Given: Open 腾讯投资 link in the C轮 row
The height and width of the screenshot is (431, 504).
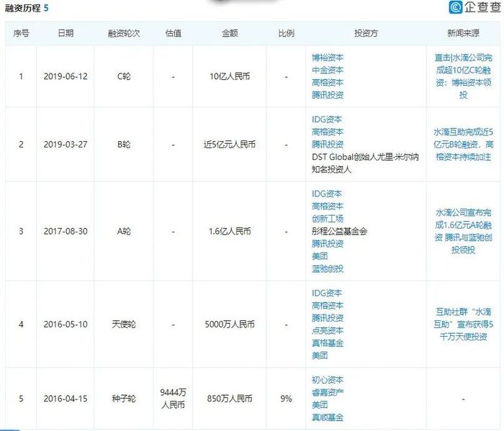Looking at the screenshot, I should click(x=328, y=95).
